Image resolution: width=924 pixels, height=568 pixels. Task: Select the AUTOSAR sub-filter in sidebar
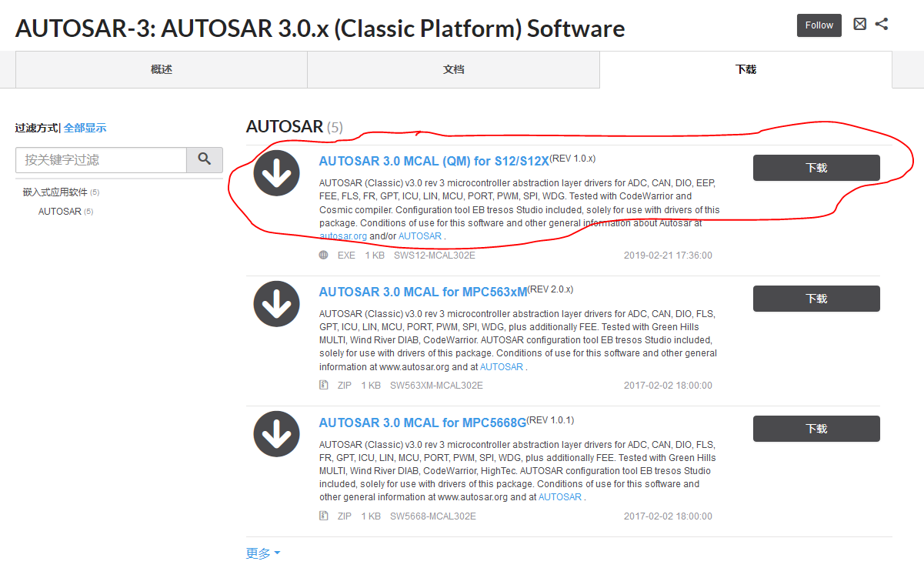tap(59, 212)
